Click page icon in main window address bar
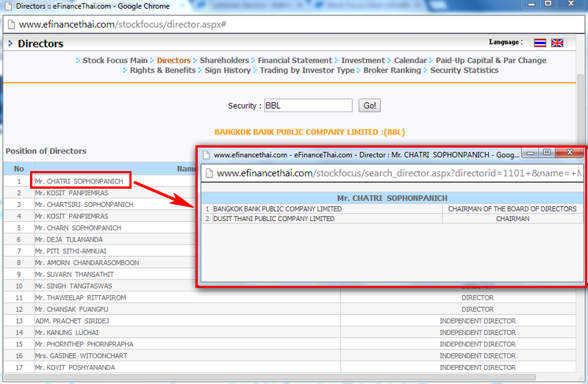 tap(11, 25)
